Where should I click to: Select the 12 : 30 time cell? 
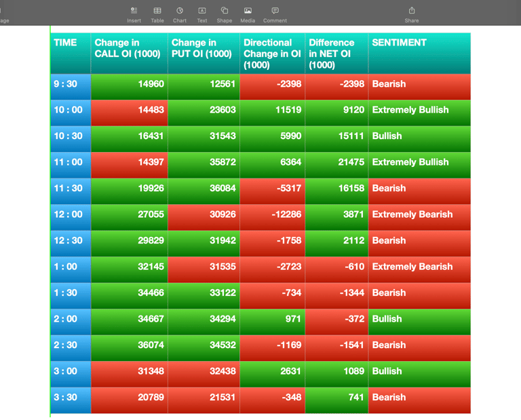[x=71, y=244]
